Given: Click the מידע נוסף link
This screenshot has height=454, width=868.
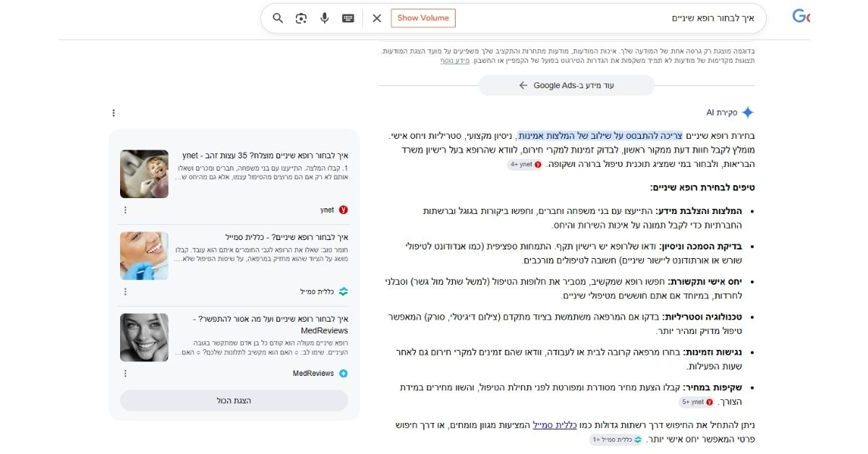Looking at the screenshot, I should (454, 60).
